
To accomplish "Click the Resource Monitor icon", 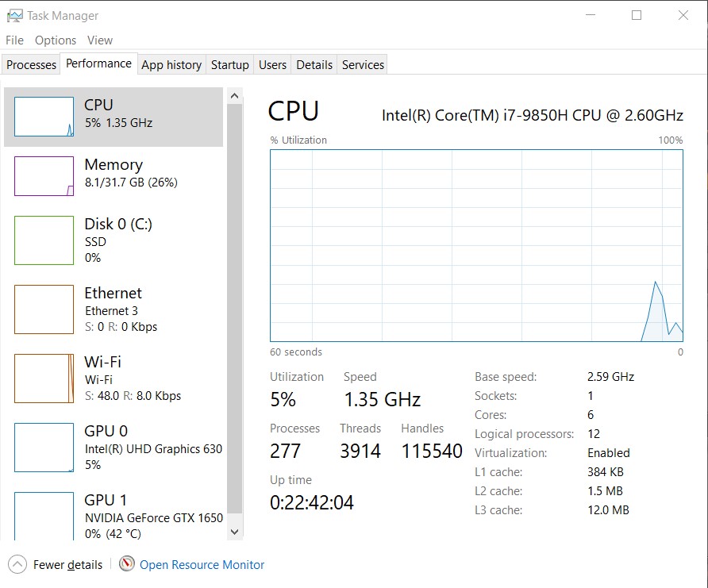I will (x=127, y=564).
